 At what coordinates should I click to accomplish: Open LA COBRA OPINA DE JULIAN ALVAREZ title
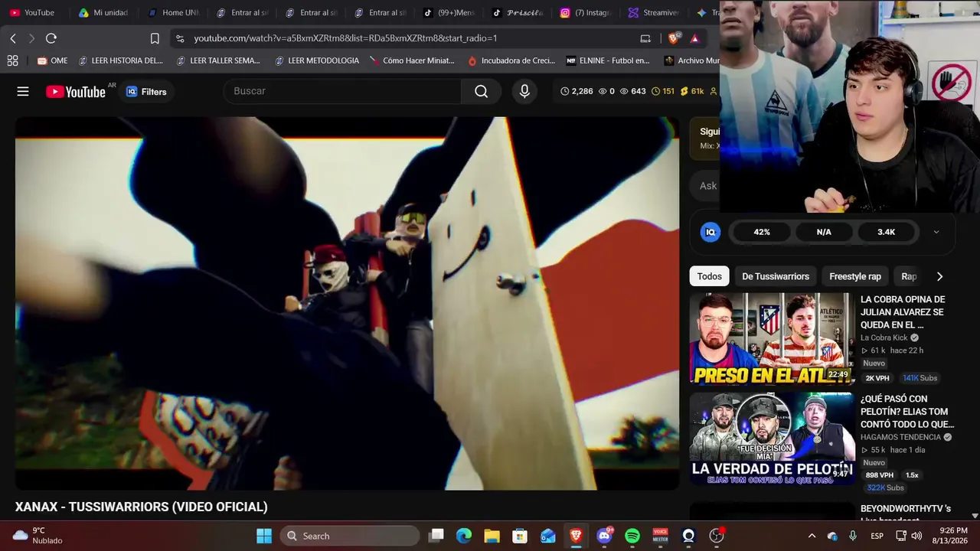(x=903, y=312)
